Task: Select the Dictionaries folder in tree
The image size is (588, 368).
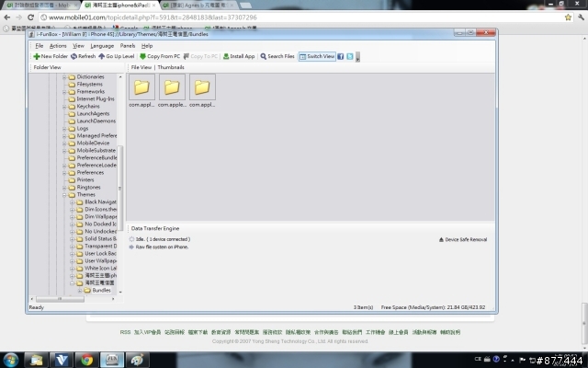Action: tap(90, 76)
